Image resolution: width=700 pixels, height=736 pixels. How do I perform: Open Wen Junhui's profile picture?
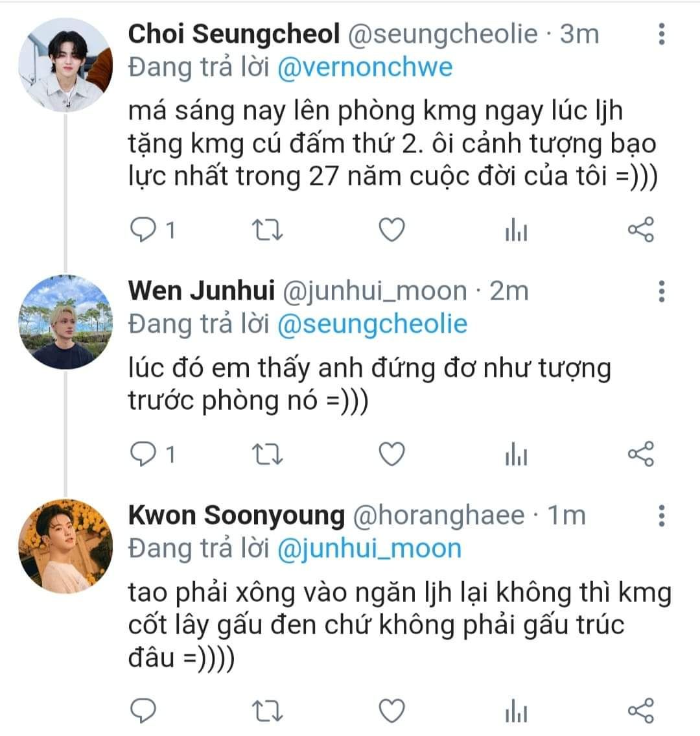pos(65,322)
